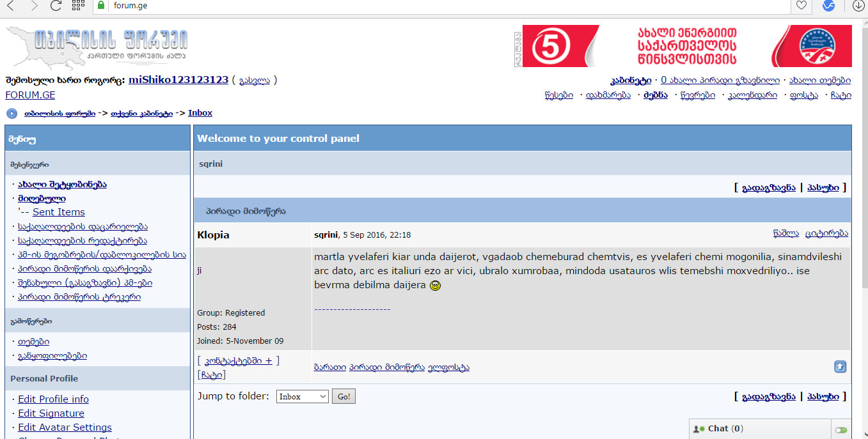Open Edit Avatar Settings link

point(65,427)
